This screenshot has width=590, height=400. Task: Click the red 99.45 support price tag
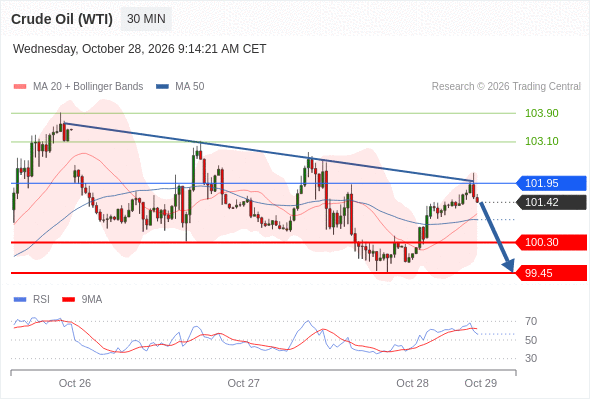point(551,273)
